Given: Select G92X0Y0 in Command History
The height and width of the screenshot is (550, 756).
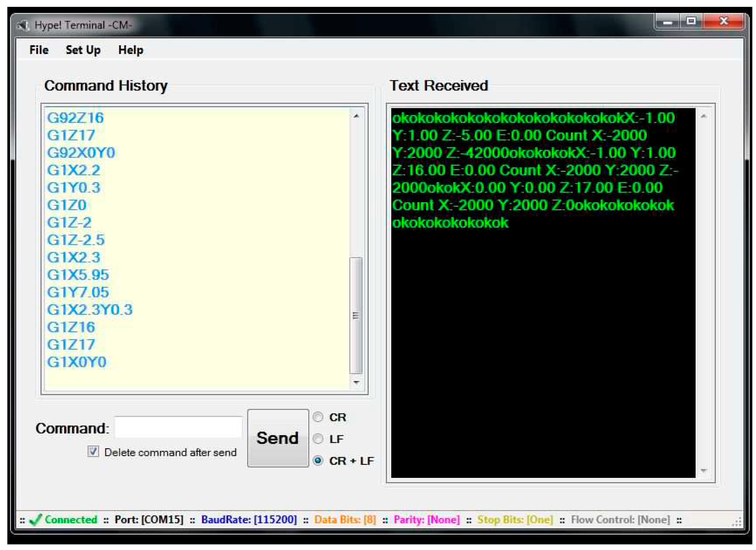Looking at the screenshot, I should click(81, 153).
